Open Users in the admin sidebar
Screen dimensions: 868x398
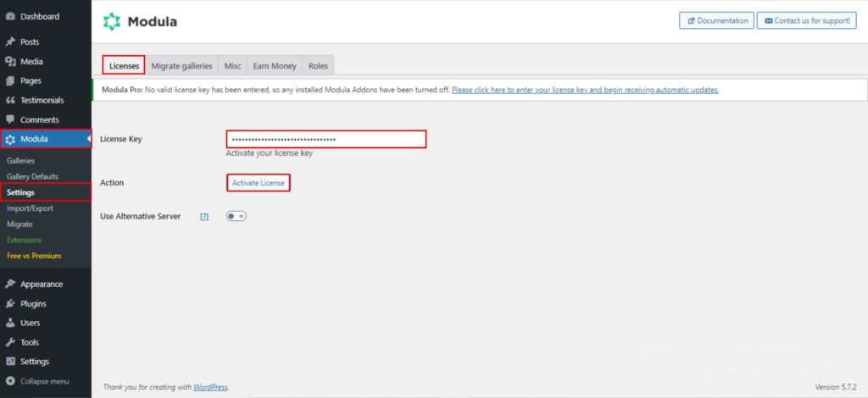click(x=30, y=323)
